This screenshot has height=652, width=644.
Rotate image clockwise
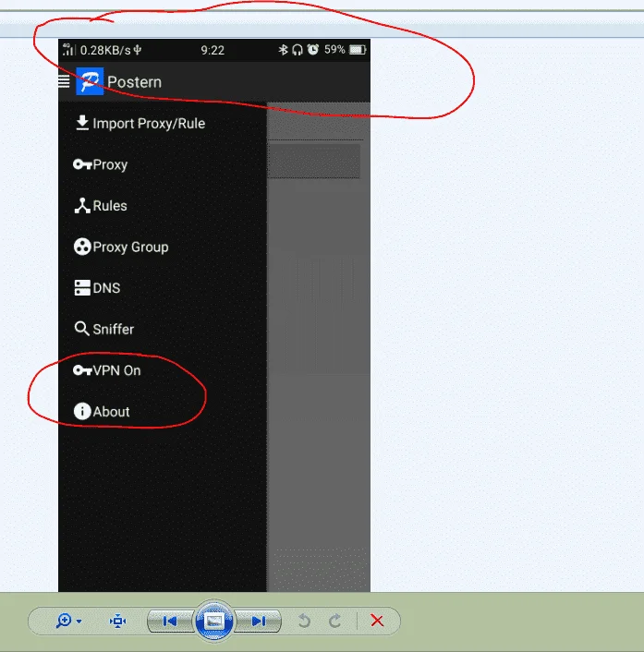(x=334, y=621)
